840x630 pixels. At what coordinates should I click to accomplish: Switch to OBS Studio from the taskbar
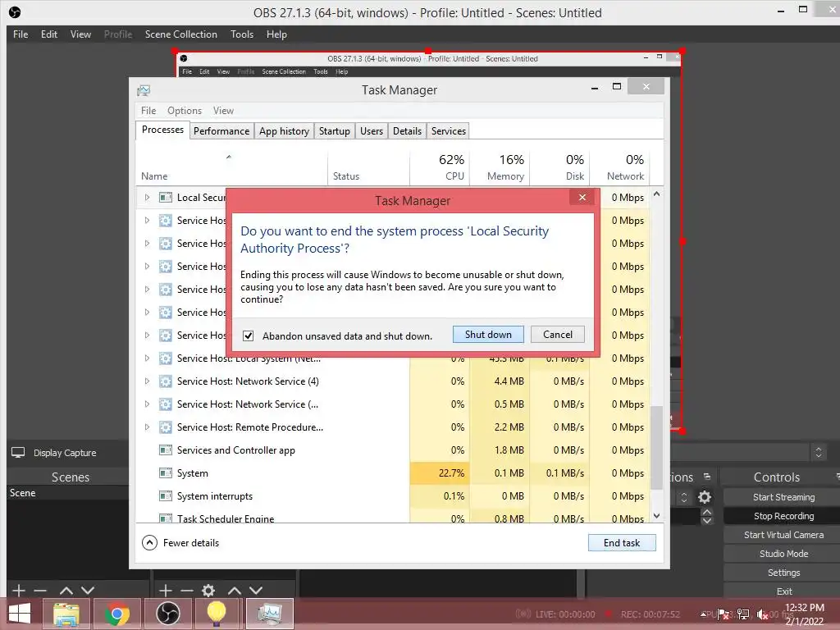(167, 614)
